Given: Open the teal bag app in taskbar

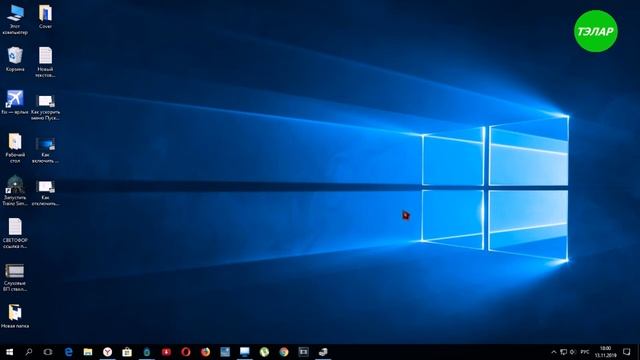Looking at the screenshot, I should 147,352.
